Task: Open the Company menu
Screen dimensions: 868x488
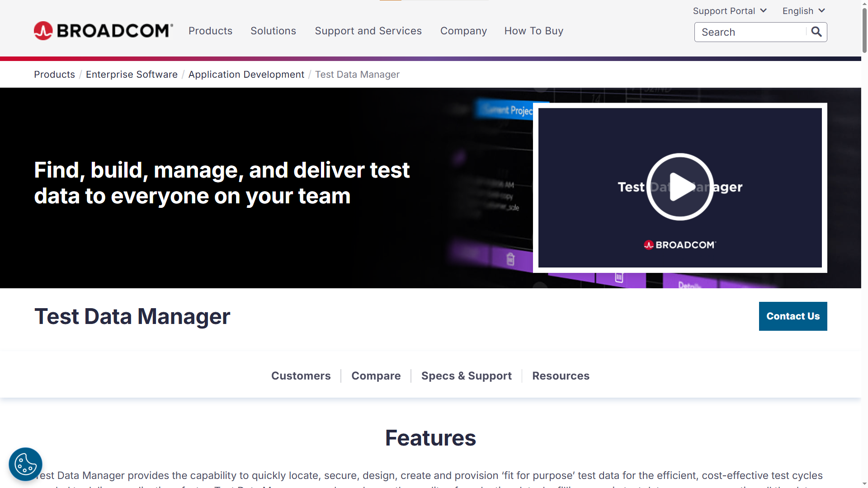Action: [x=463, y=30]
